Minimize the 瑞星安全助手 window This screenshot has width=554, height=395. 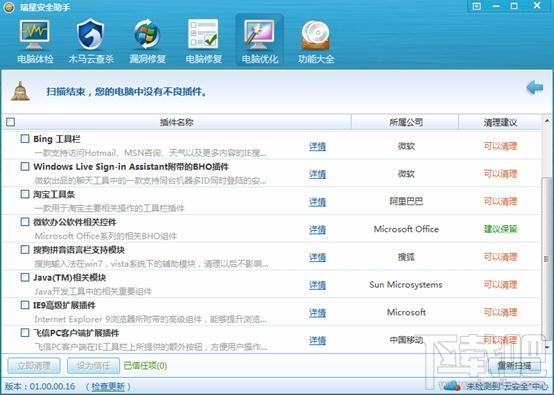pyautogui.click(x=496, y=6)
